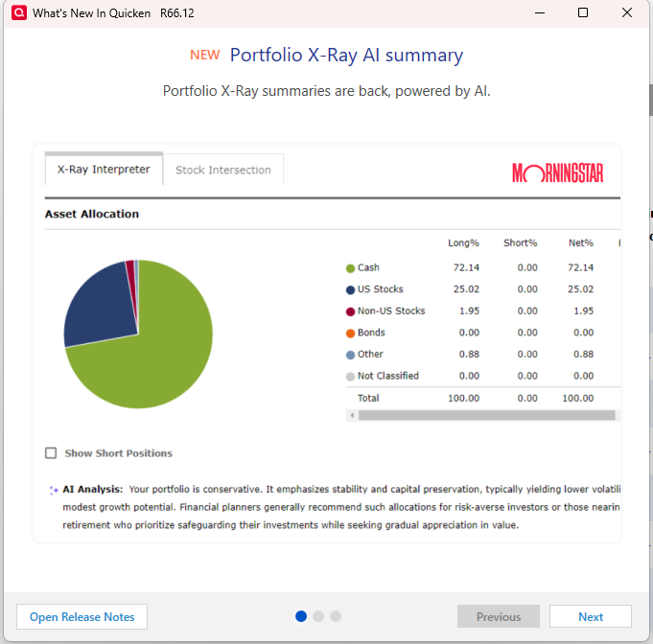Click the blue Other legend dot
The image size is (653, 644).
(350, 356)
